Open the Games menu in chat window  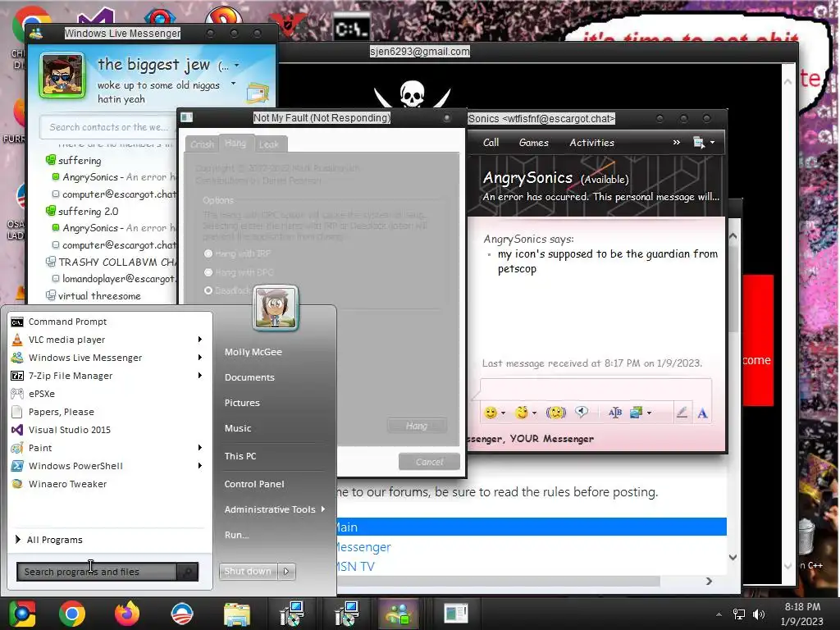[533, 143]
